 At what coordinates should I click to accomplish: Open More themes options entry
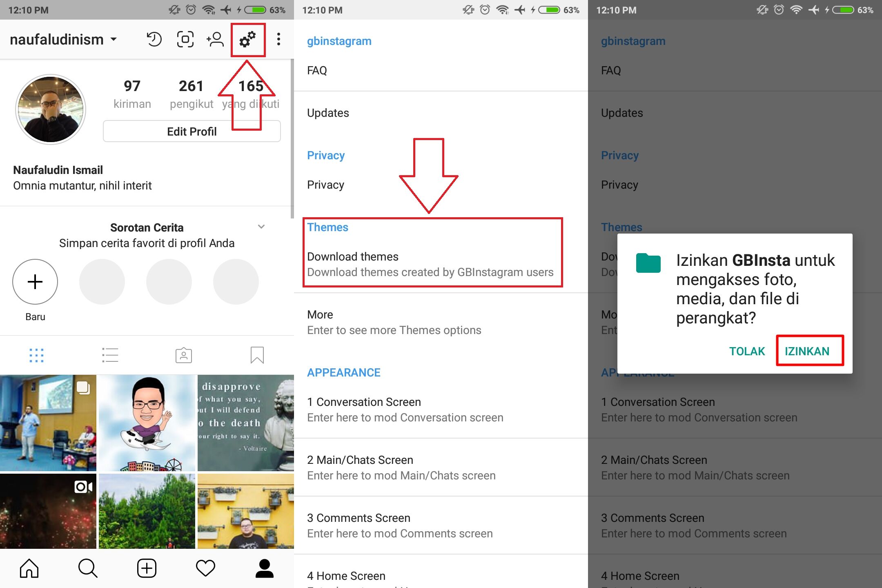pos(441,322)
